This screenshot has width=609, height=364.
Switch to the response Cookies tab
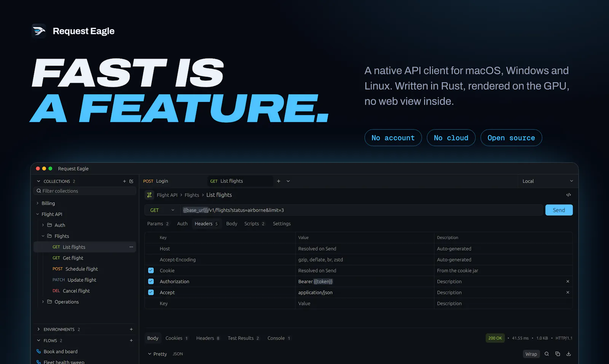[177, 338]
